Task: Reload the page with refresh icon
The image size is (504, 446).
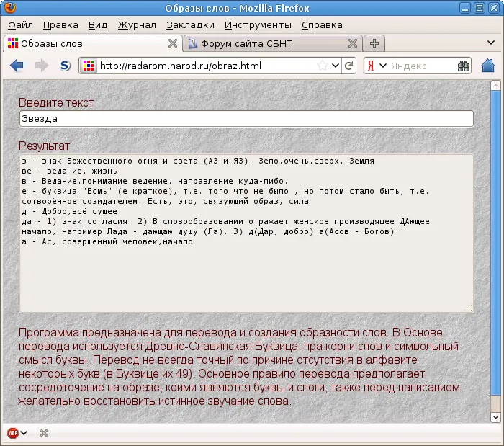Action: tap(349, 66)
